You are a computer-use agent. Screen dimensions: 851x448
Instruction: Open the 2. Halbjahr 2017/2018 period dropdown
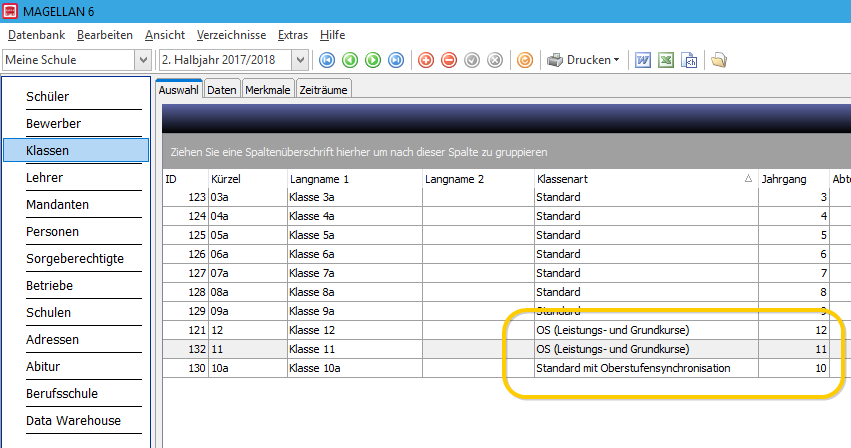[x=300, y=60]
